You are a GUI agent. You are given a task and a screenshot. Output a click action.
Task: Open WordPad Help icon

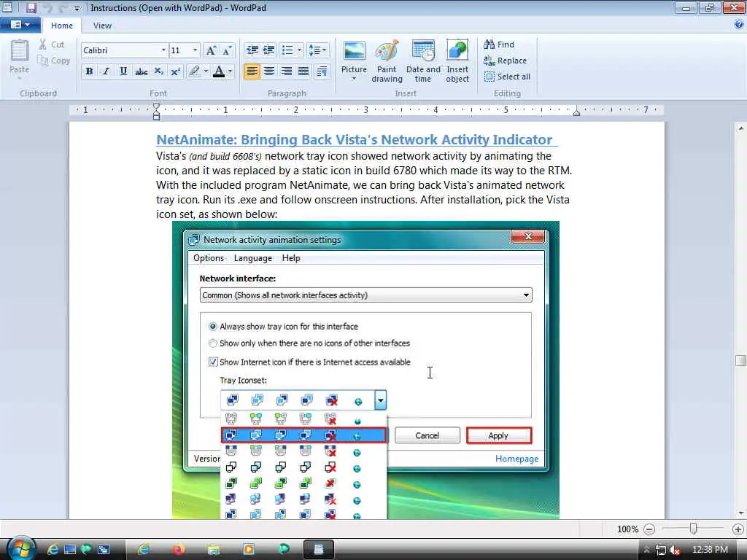tap(739, 26)
